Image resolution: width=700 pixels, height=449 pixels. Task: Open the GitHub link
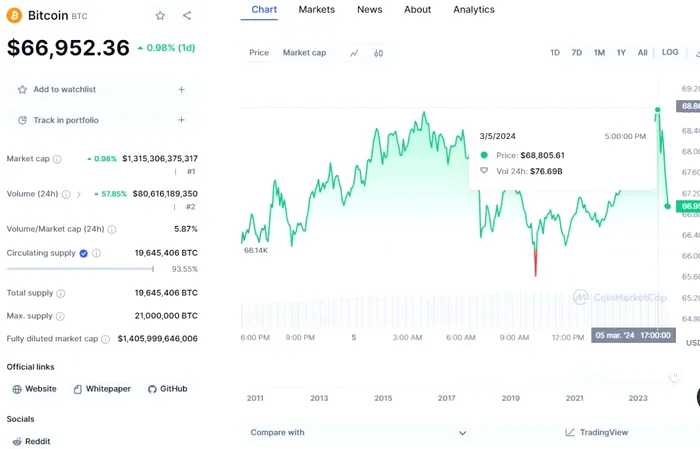tap(168, 389)
